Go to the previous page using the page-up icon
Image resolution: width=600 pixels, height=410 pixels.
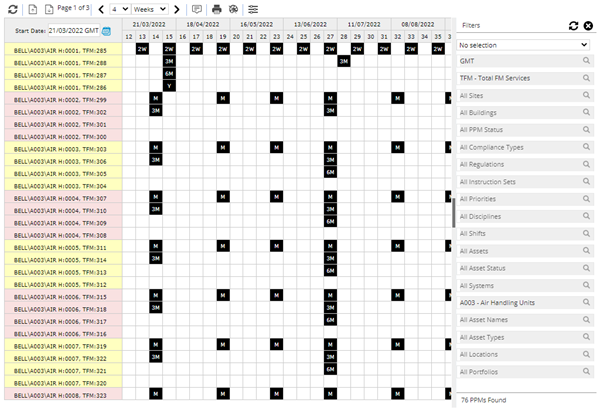point(33,9)
